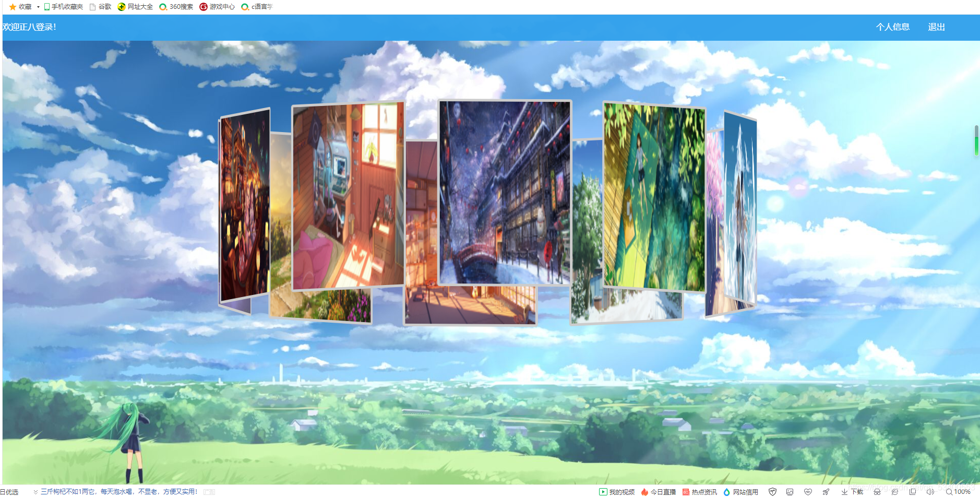Select the flower meadow carousel image behind
The image size is (980, 497).
coord(321,305)
